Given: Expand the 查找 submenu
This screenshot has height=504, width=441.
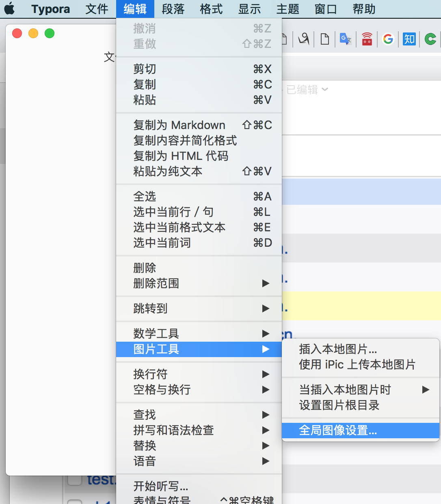Looking at the screenshot, I should click(x=199, y=415).
